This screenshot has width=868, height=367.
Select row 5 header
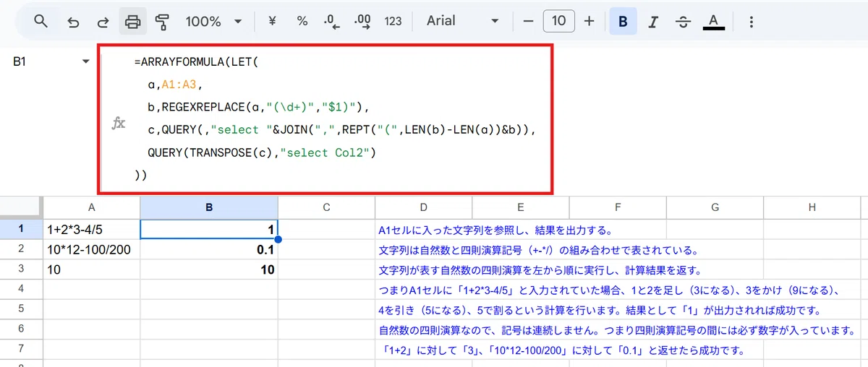(22, 310)
